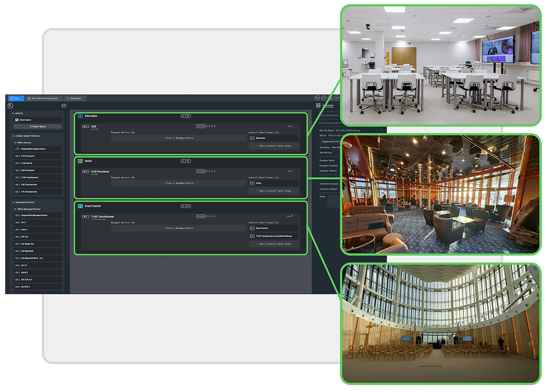Select the Hotel control panel group icon
The width and height of the screenshot is (547, 392).
[252, 183]
